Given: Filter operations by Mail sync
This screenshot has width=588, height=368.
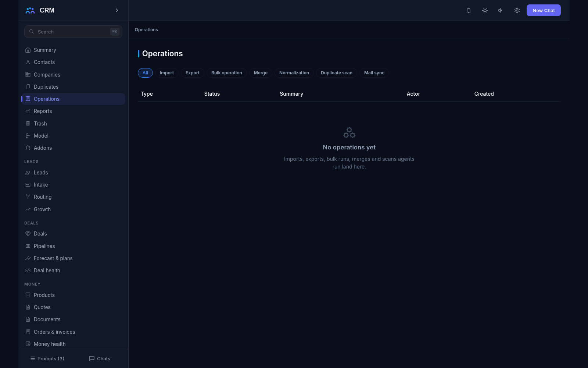Looking at the screenshot, I should (x=374, y=73).
